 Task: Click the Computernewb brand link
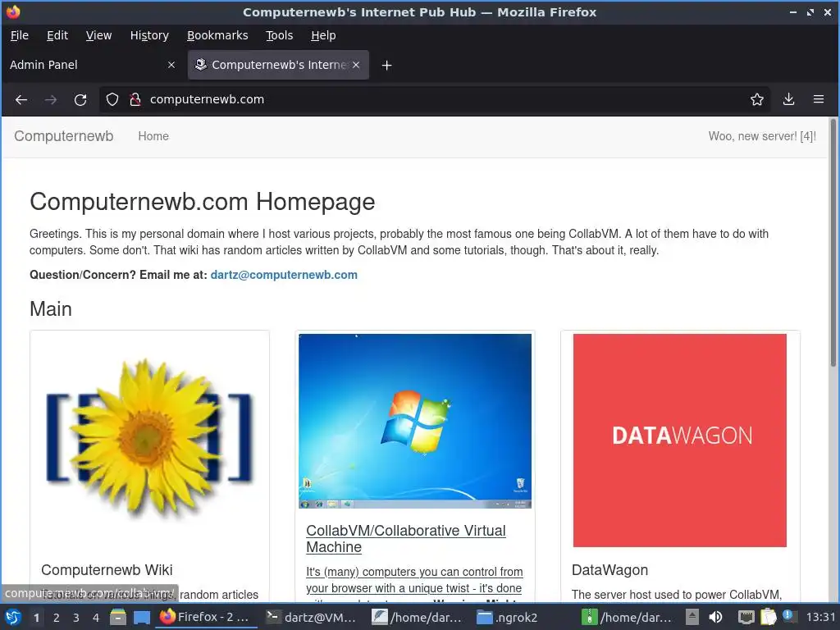click(x=64, y=136)
